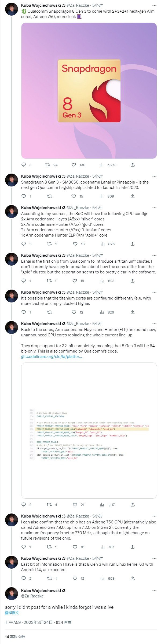Like the first tweet with 130 likes
The height and width of the screenshot is (644, 161).
click(x=74, y=165)
